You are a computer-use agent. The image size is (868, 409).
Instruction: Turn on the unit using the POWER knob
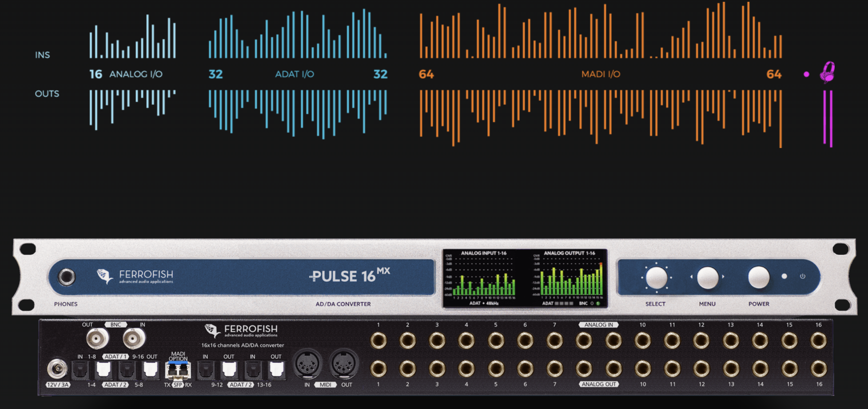[759, 277]
